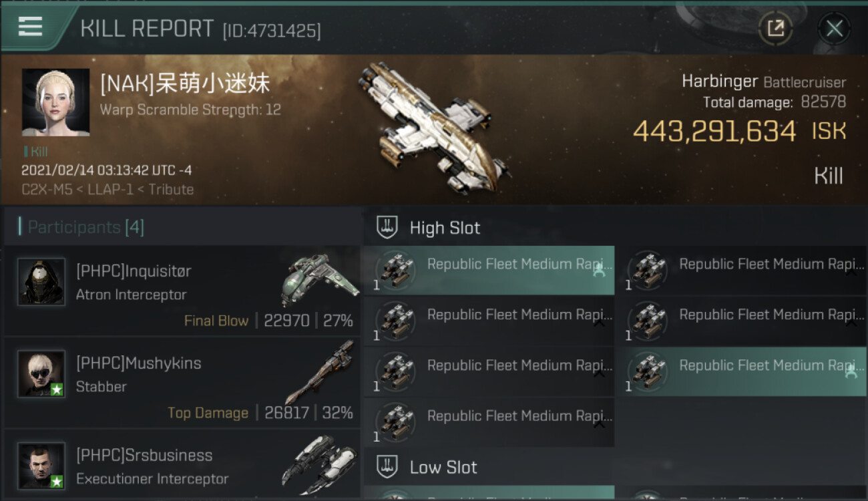Open the C2X-M5 system link
Viewport: 868px width, 501px height.
46,190
